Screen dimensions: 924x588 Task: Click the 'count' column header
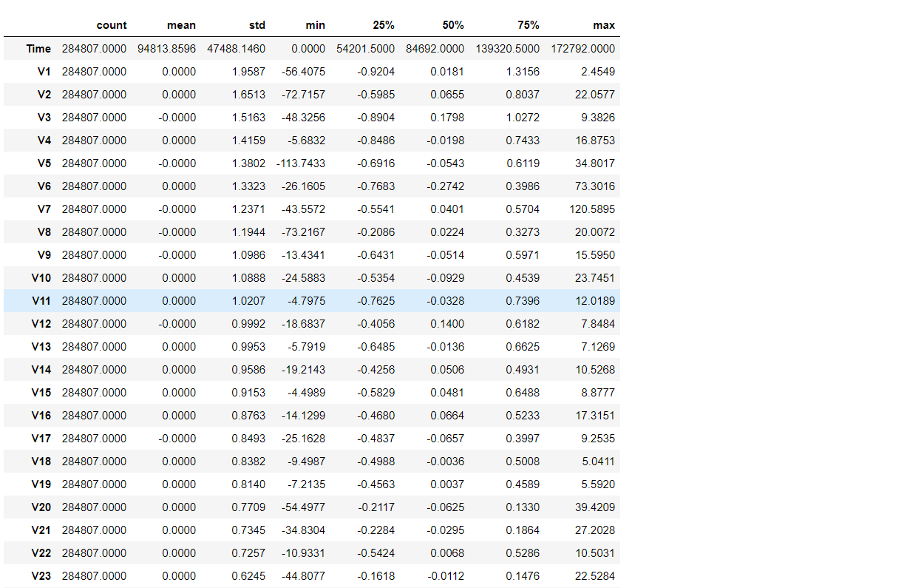point(112,25)
